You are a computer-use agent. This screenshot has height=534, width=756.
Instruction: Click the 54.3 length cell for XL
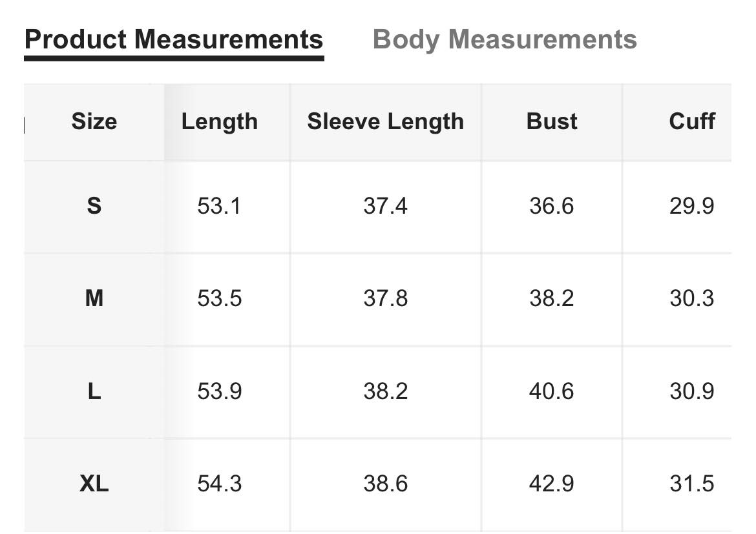[220, 484]
